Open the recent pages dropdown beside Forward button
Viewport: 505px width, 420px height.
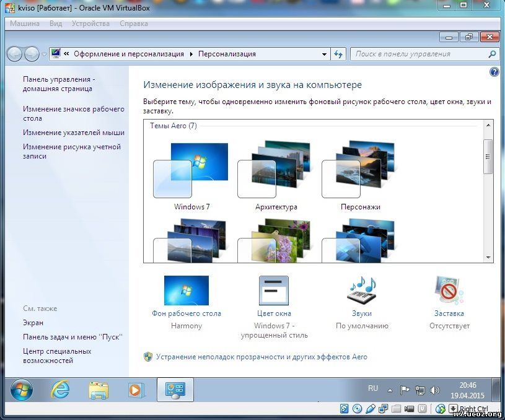[x=44, y=54]
